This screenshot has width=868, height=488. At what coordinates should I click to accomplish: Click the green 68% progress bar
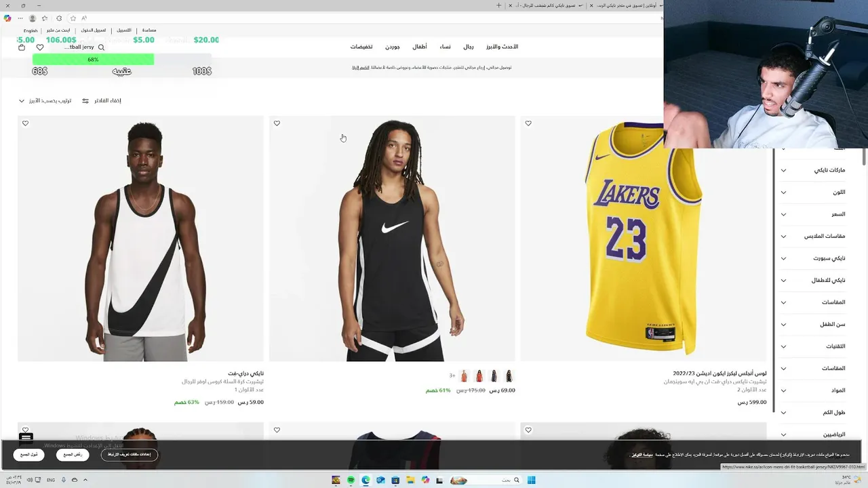[93, 60]
